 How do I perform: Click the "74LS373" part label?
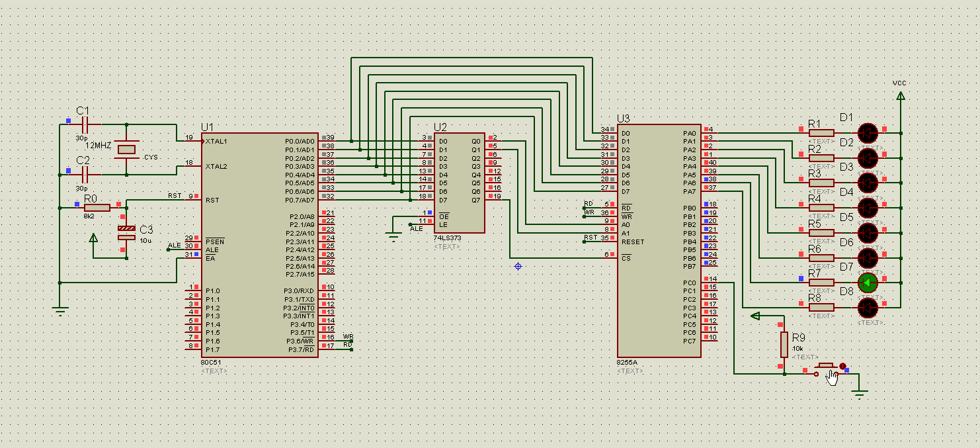point(446,238)
